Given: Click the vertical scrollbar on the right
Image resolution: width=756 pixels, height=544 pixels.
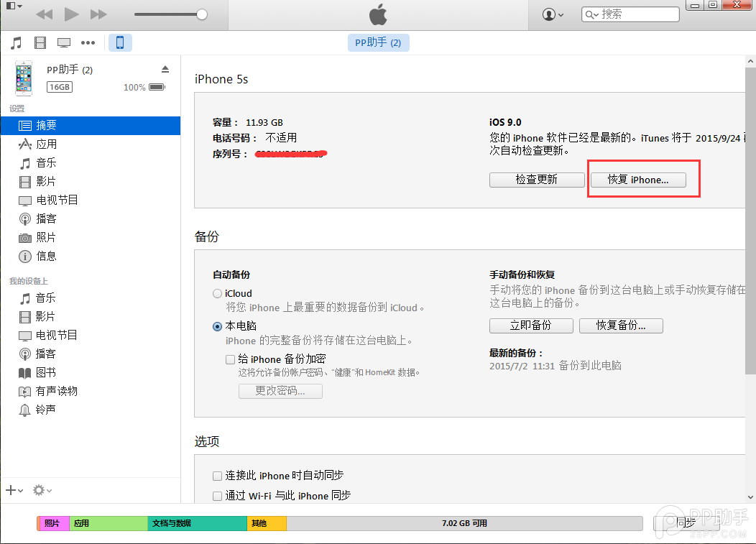Looking at the screenshot, I should pyautogui.click(x=751, y=216).
